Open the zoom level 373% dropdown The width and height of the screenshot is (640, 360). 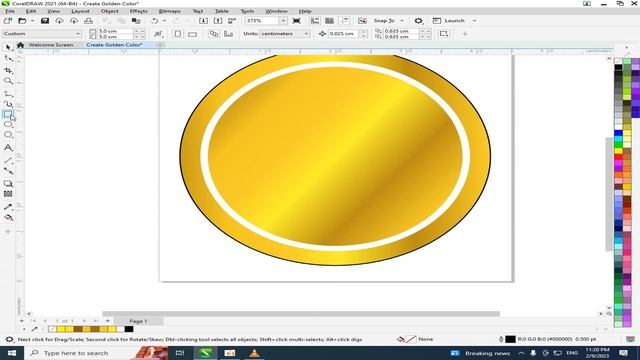click(283, 21)
